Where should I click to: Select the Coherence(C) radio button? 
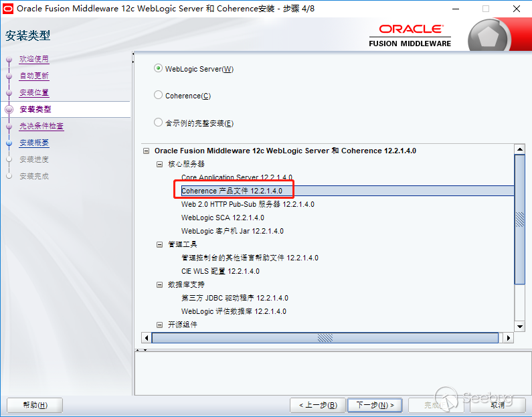(158, 95)
